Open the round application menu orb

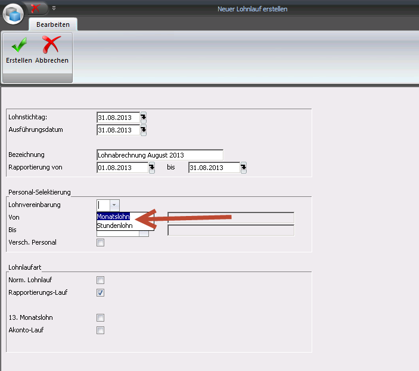(x=13, y=14)
